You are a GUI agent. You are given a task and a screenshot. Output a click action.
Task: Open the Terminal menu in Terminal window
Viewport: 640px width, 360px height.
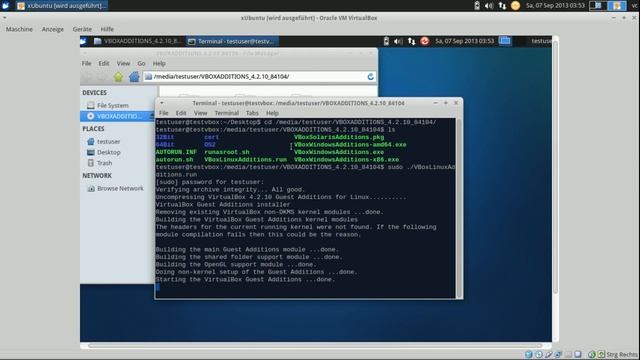[x=227, y=113]
